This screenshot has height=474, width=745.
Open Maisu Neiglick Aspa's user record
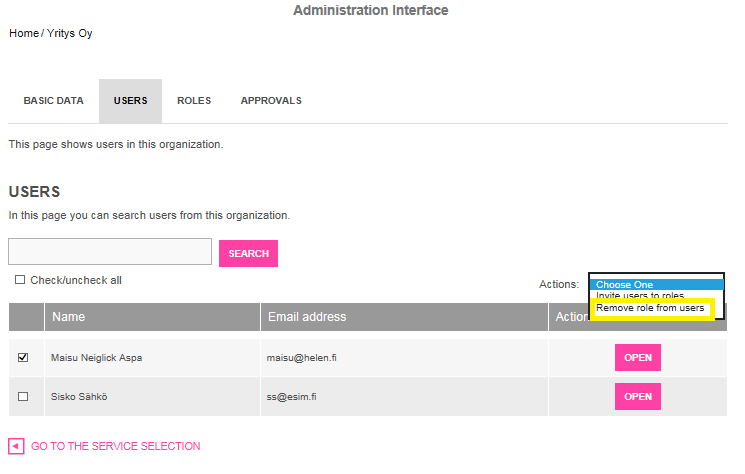637,357
